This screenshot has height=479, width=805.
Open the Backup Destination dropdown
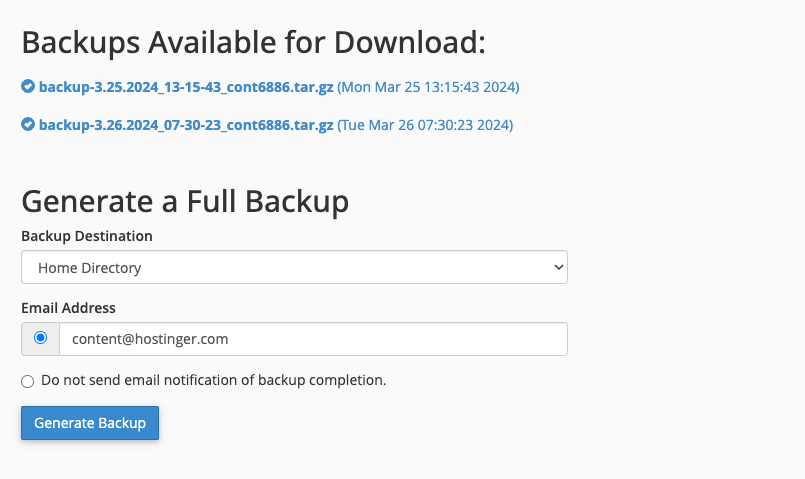pyautogui.click(x=294, y=267)
